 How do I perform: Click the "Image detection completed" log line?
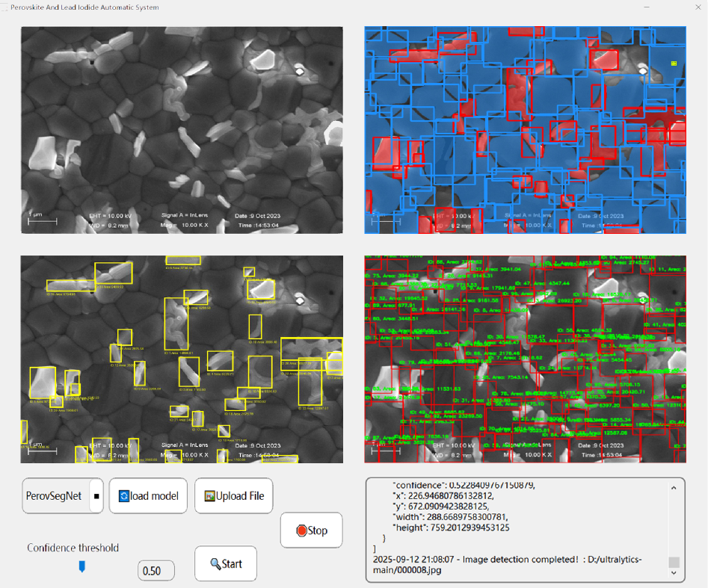click(x=507, y=565)
